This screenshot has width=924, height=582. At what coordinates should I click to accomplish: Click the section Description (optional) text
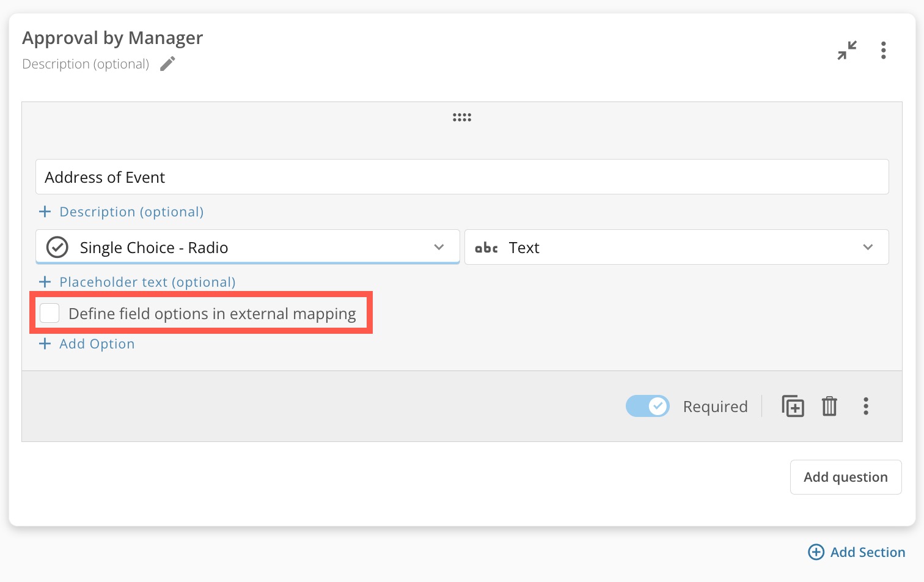86,64
